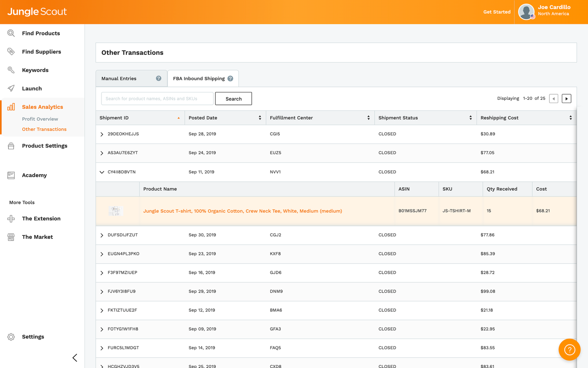
Task: Click help icon on Manual Entries tab
Action: pos(158,78)
